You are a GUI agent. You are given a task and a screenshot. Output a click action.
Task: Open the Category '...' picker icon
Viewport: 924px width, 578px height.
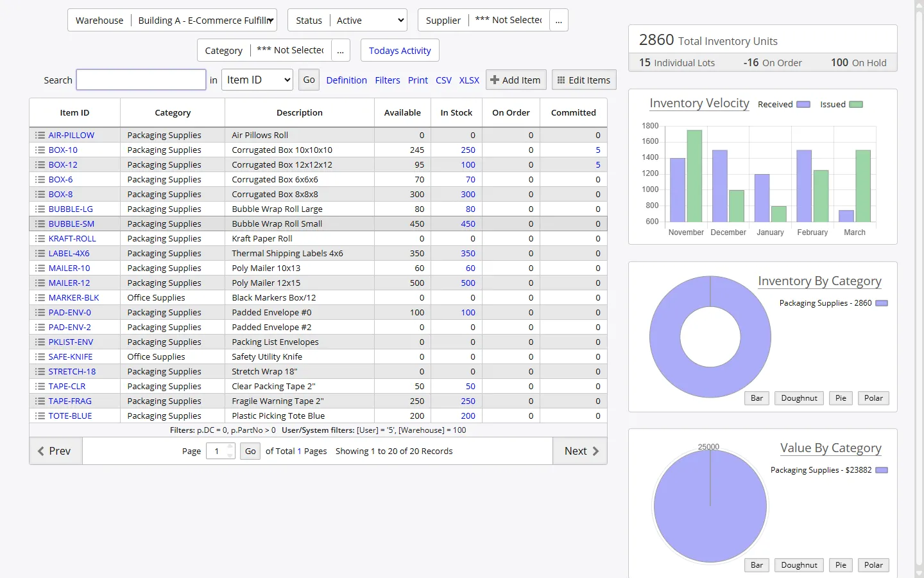click(x=341, y=50)
